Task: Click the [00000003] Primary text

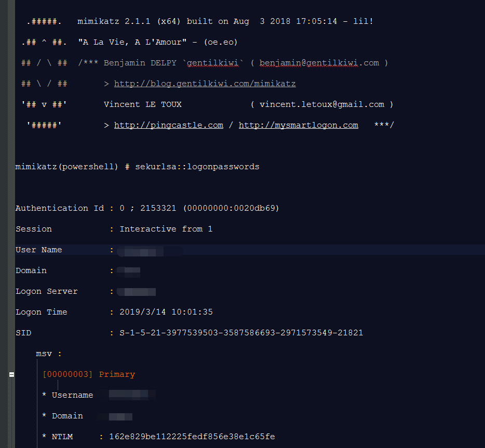Action: pyautogui.click(x=89, y=374)
